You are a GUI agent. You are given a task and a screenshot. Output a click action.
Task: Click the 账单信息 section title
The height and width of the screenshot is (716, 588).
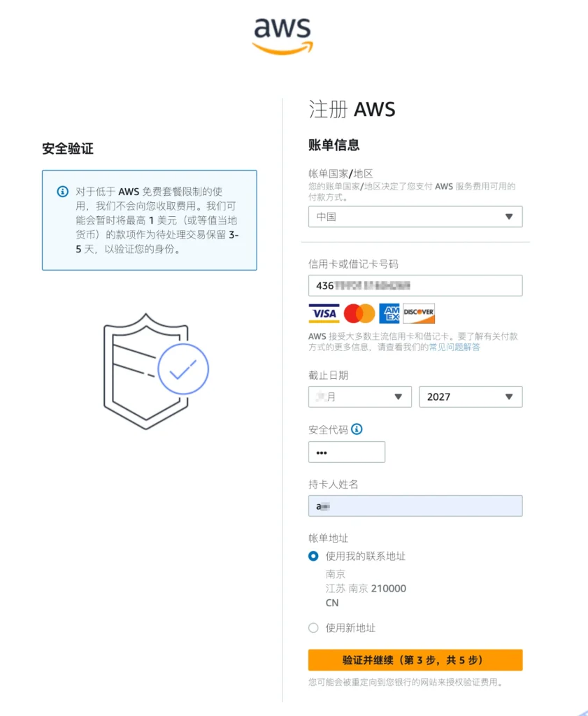point(334,145)
